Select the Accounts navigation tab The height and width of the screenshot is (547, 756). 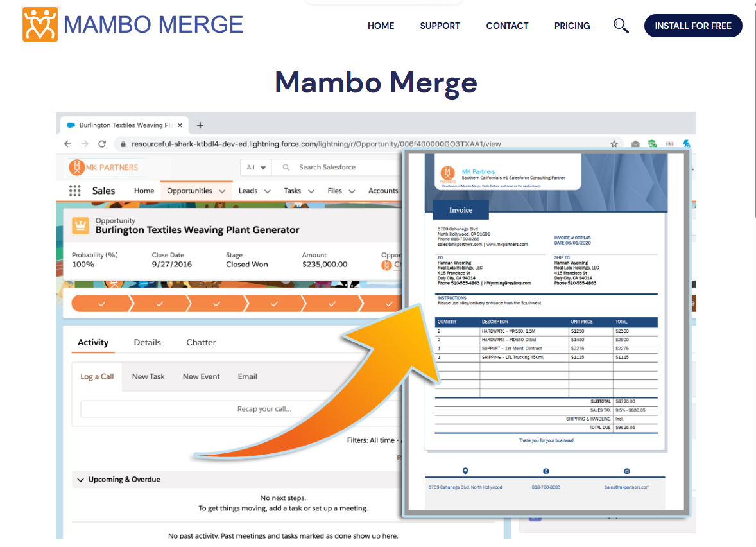click(x=383, y=191)
